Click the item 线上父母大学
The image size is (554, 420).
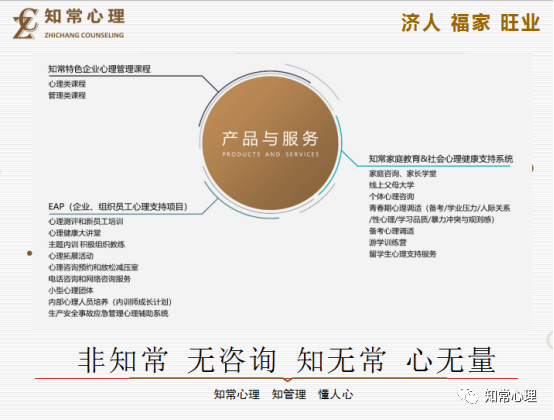(x=391, y=185)
